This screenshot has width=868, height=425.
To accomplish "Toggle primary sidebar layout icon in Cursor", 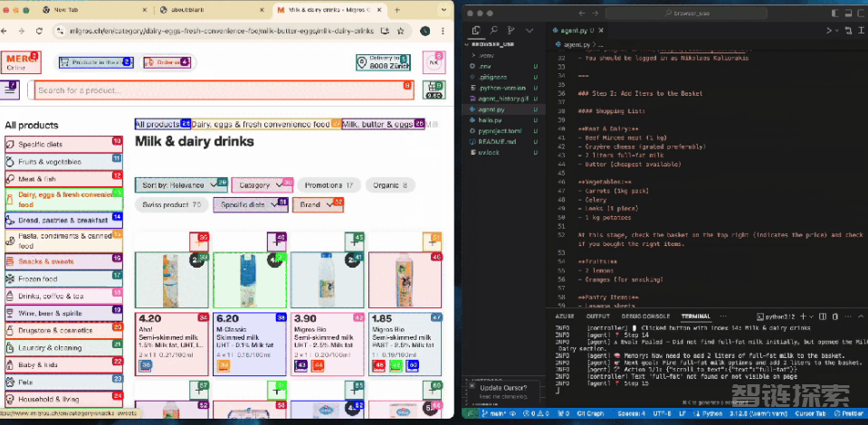I will [835, 13].
